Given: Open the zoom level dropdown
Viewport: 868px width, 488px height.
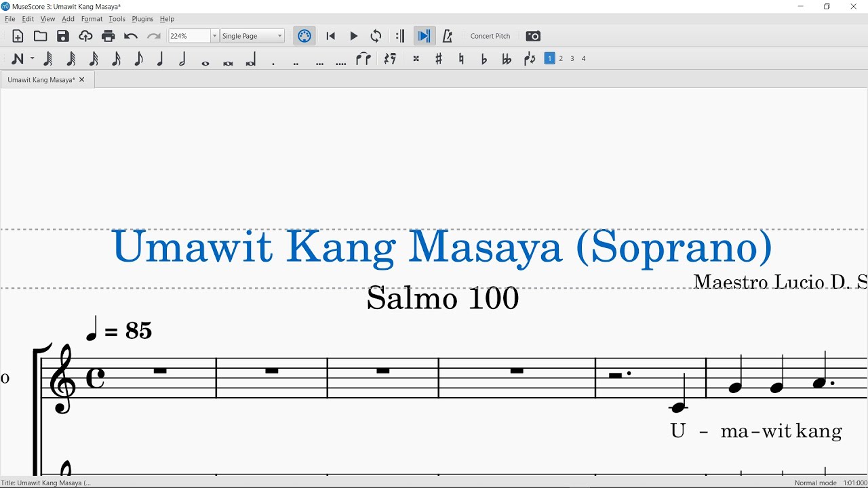Looking at the screenshot, I should [214, 36].
